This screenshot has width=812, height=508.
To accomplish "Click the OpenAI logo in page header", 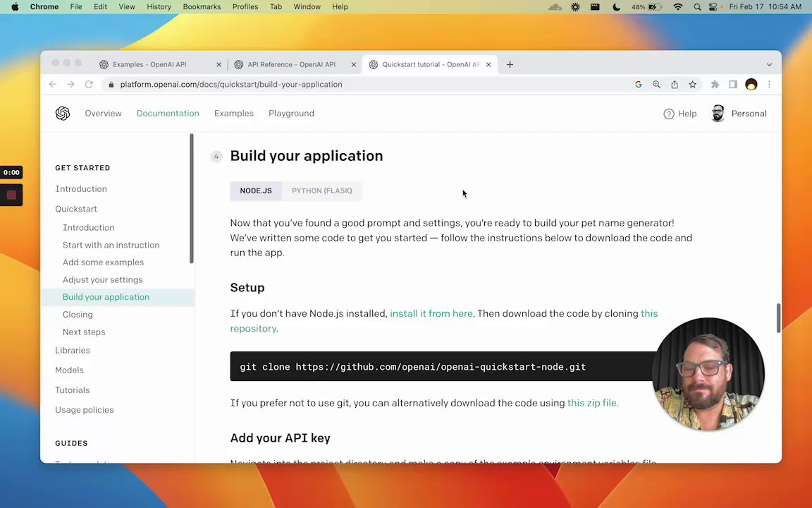I will [63, 114].
